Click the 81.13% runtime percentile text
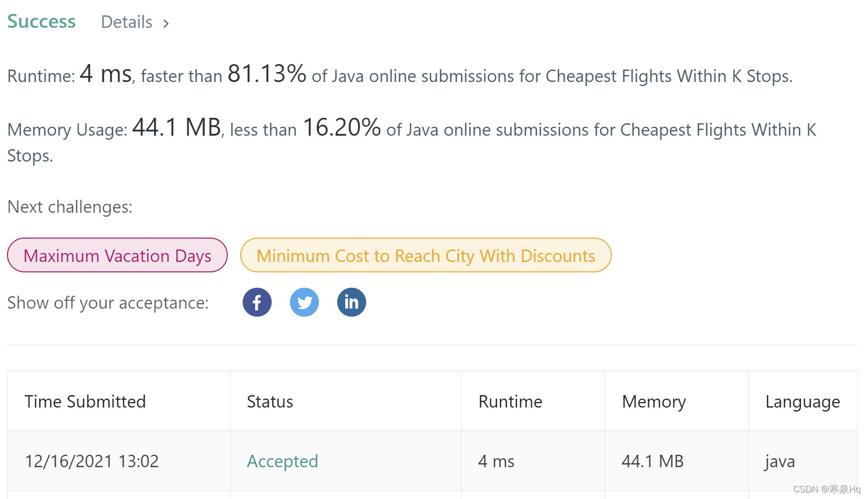 click(x=267, y=74)
